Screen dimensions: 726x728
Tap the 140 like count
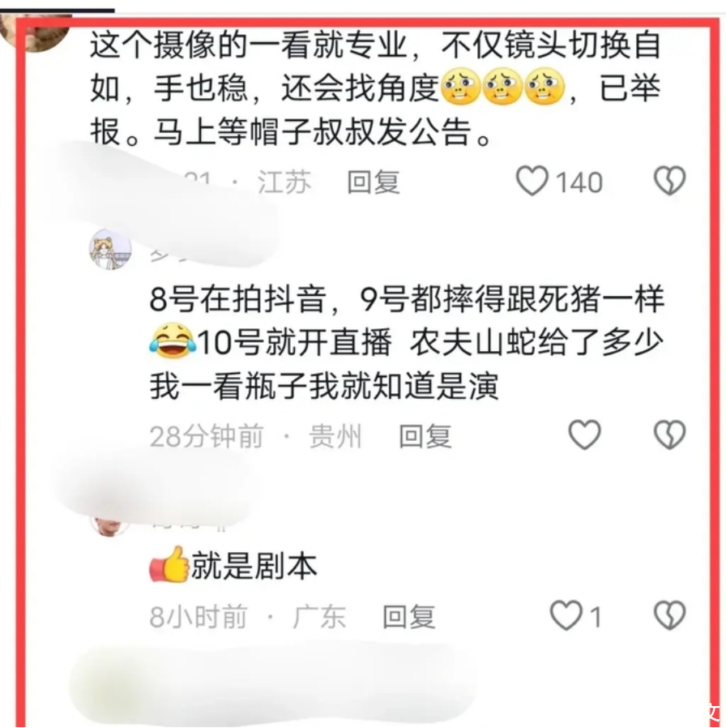(x=579, y=182)
